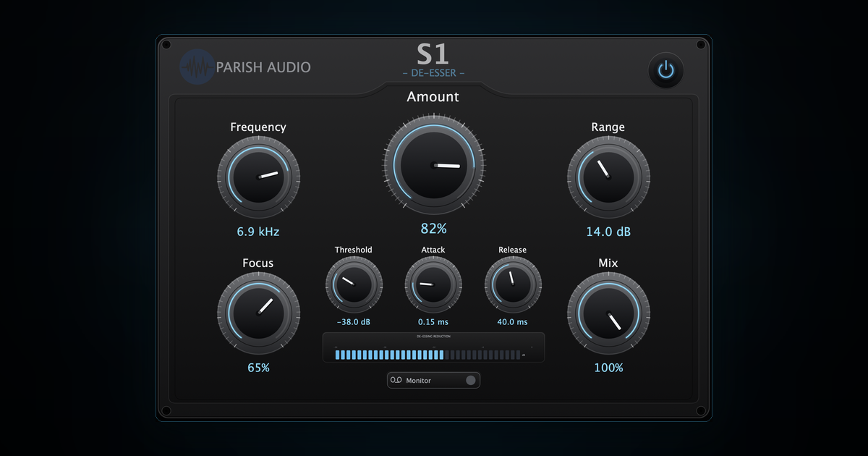868x456 pixels.
Task: Click the Frequency label
Action: [x=258, y=127]
